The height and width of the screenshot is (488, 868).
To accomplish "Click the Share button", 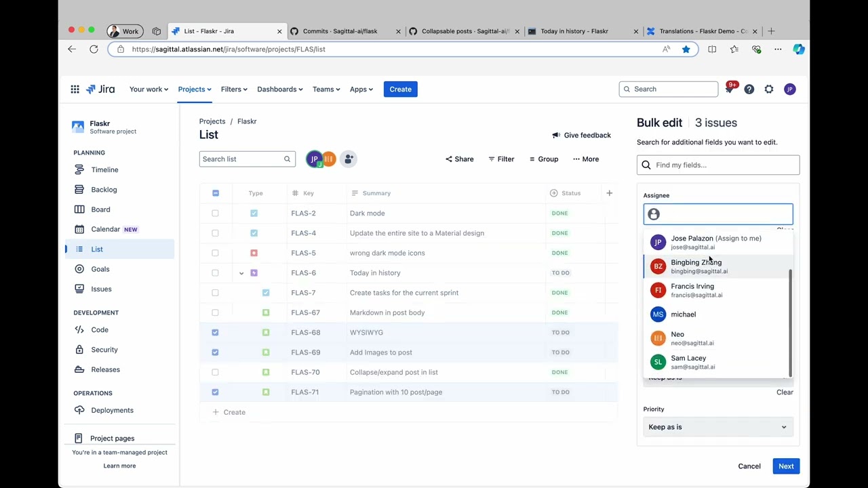I will coord(460,159).
